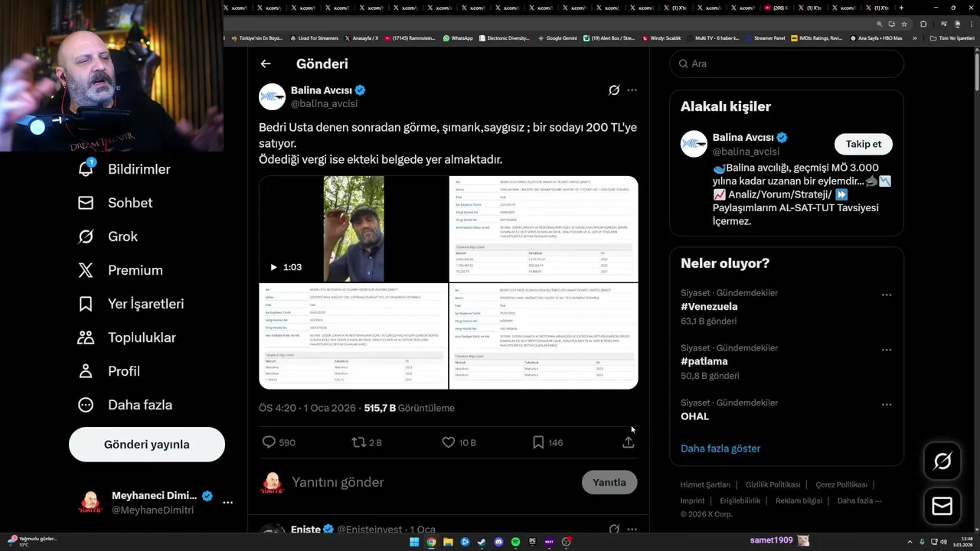Open Discord from the taskbar
The width and height of the screenshot is (980, 551).
tap(498, 542)
